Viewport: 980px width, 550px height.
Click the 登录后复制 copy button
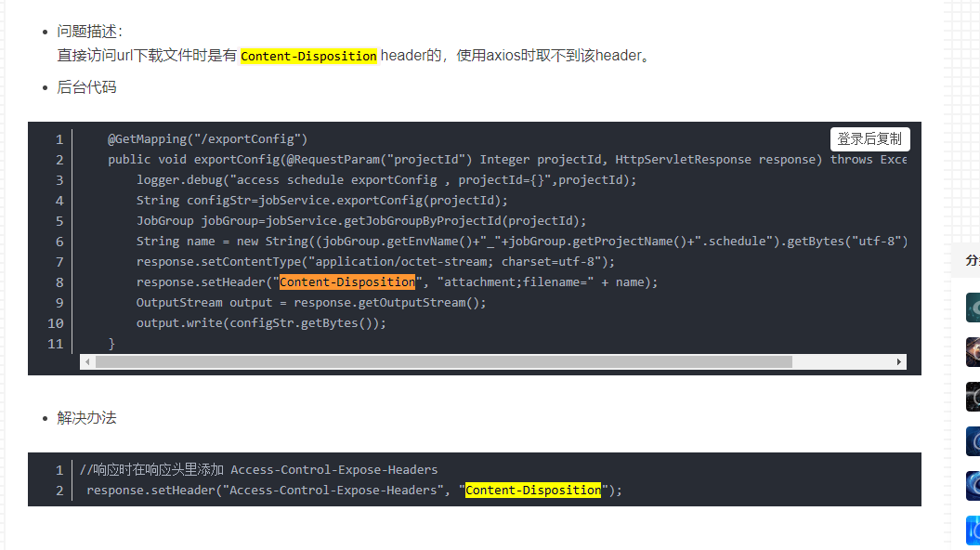point(869,138)
